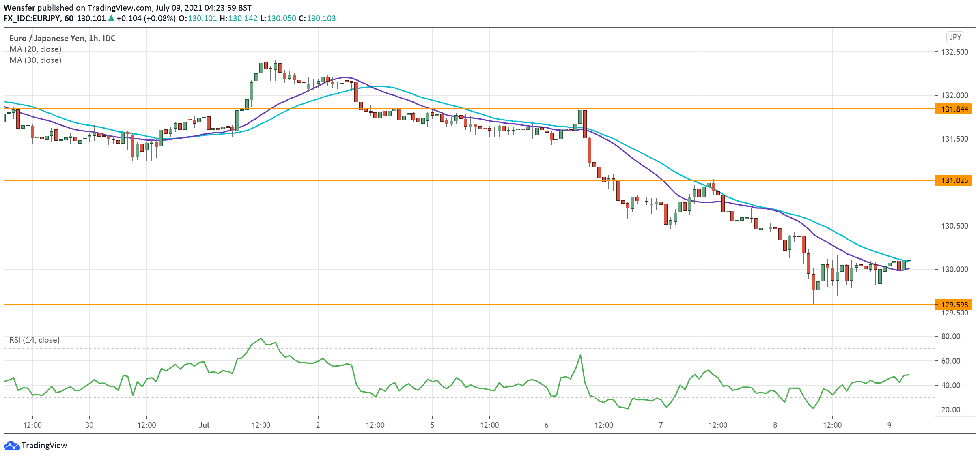This screenshot has width=980, height=457.
Task: Click the RSI (14, close) indicator label
Action: tap(34, 340)
